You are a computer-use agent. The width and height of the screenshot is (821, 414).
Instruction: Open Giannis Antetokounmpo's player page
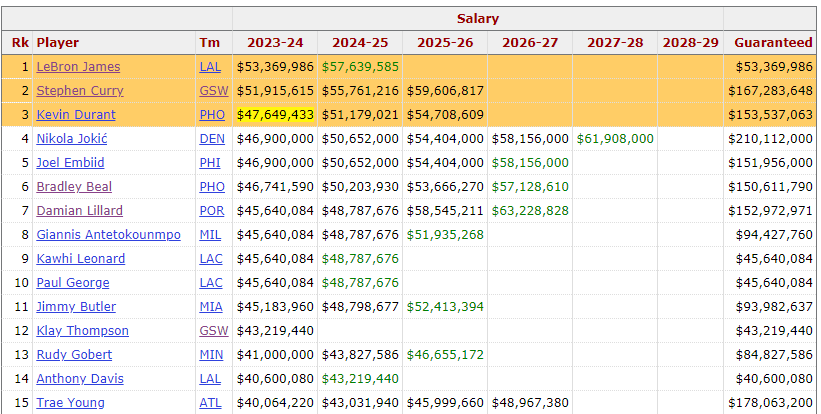[108, 235]
